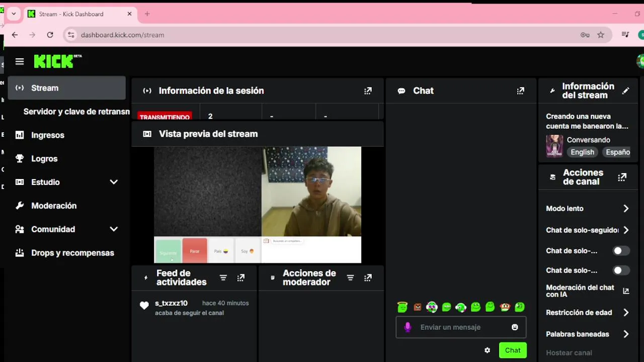Bookmark this page with star icon
Viewport: 644px width, 362px height.
pos(601,35)
